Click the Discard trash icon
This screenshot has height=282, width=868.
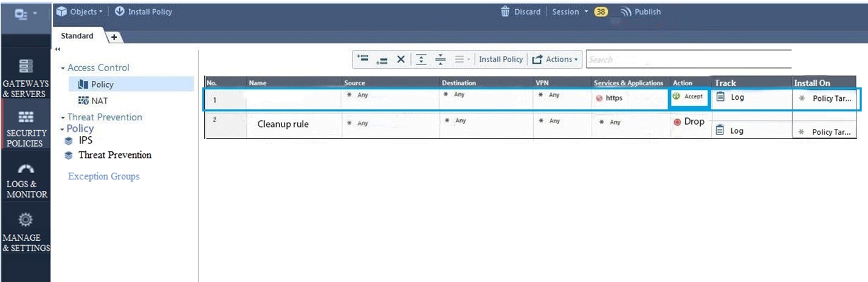(505, 12)
